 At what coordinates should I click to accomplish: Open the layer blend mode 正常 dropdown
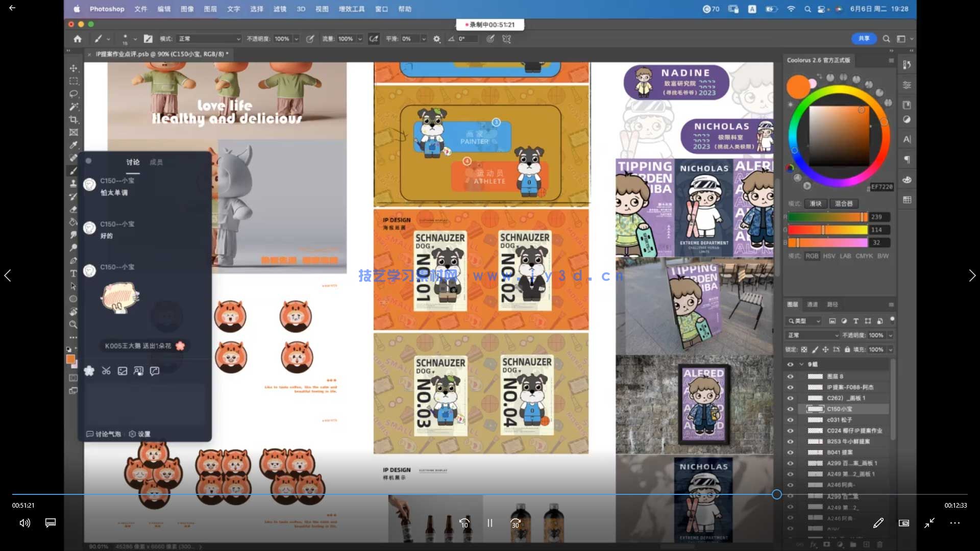click(x=813, y=335)
